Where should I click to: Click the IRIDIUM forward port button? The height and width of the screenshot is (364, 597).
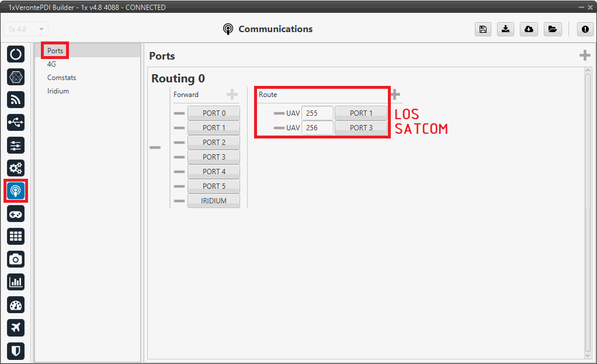point(213,200)
